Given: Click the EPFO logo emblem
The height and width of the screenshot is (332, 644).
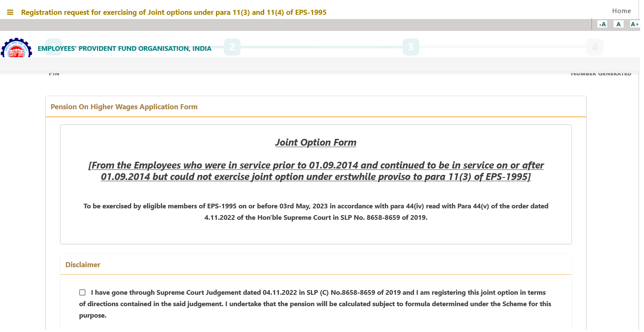Looking at the screenshot, I should tap(17, 48).
